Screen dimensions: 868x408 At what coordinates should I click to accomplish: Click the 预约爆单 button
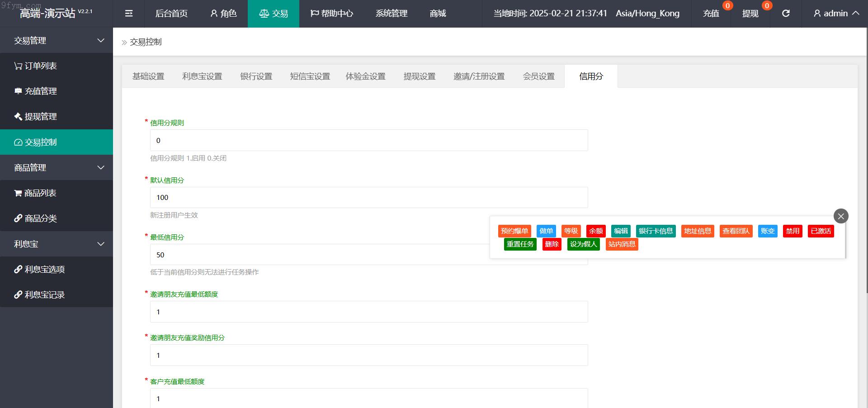514,231
